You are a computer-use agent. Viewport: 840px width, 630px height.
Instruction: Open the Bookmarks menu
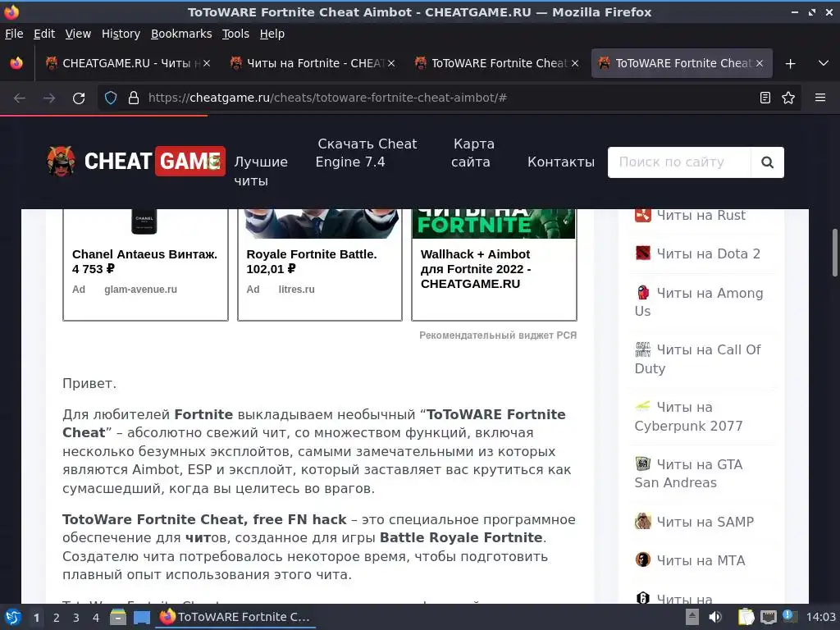pyautogui.click(x=181, y=34)
